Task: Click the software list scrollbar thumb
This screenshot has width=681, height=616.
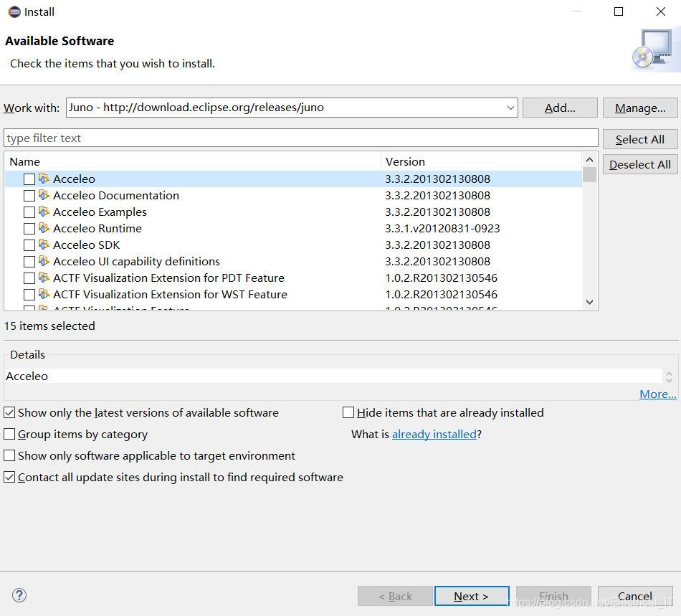Action: click(589, 175)
